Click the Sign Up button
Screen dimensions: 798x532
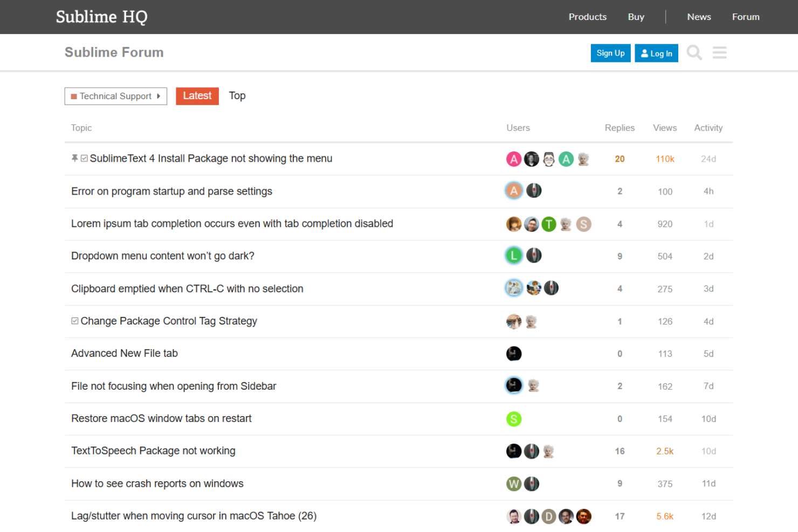pos(611,53)
